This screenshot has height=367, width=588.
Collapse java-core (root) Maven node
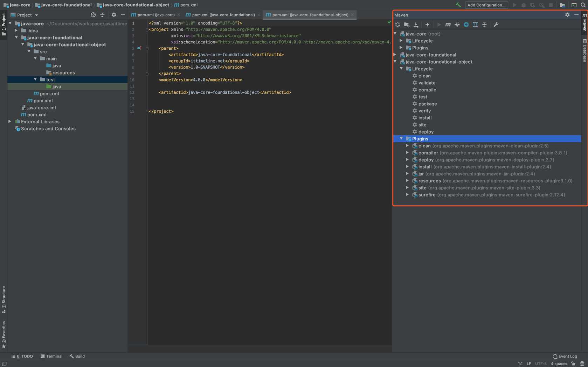tap(395, 34)
